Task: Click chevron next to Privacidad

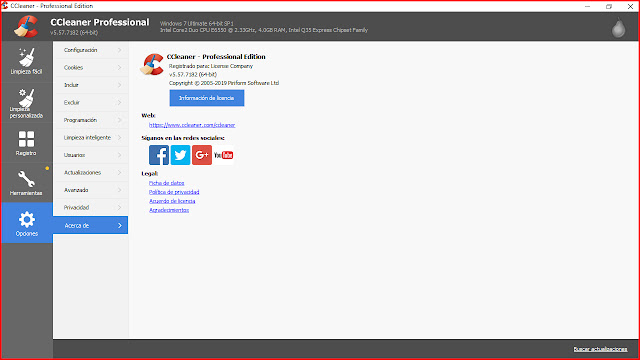Action: [120, 208]
